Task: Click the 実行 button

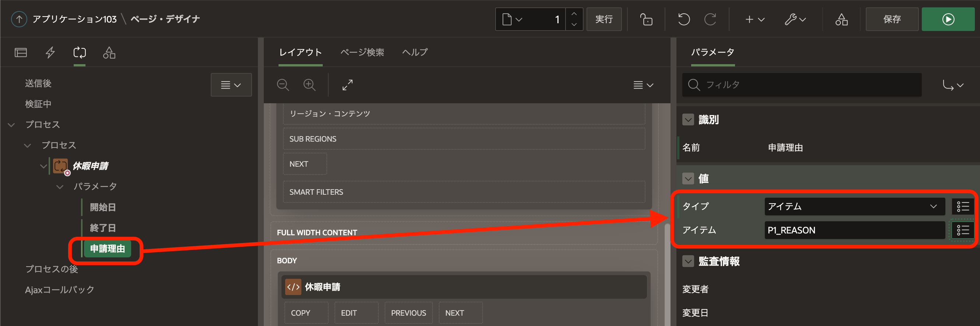Action: (x=604, y=19)
